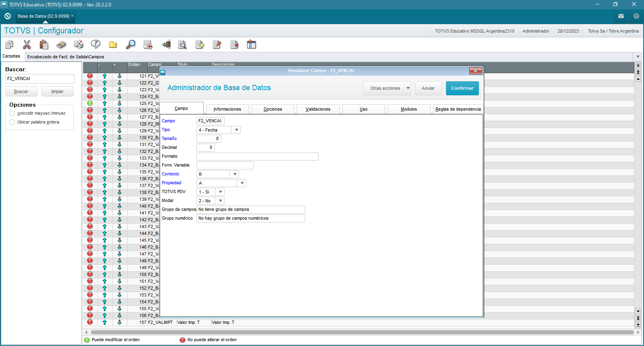Click the horizontal scrollbar below the grid

(362, 332)
